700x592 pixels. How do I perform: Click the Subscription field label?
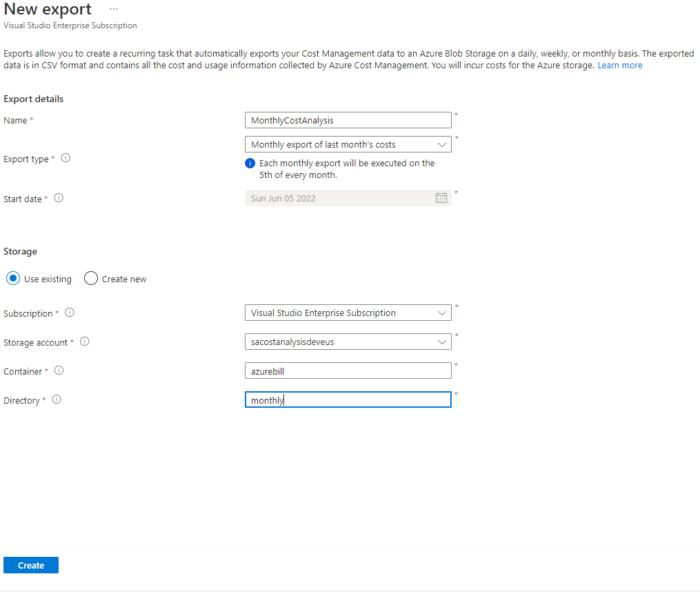[x=28, y=314]
